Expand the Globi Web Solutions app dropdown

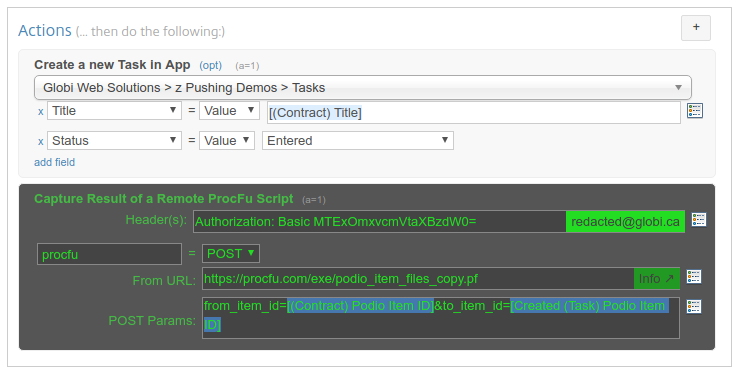pos(362,88)
